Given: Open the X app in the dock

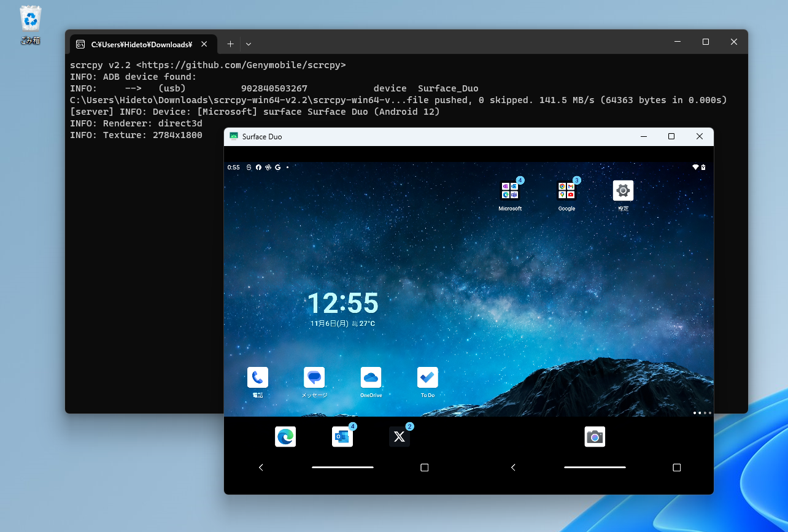Looking at the screenshot, I should pyautogui.click(x=400, y=437).
